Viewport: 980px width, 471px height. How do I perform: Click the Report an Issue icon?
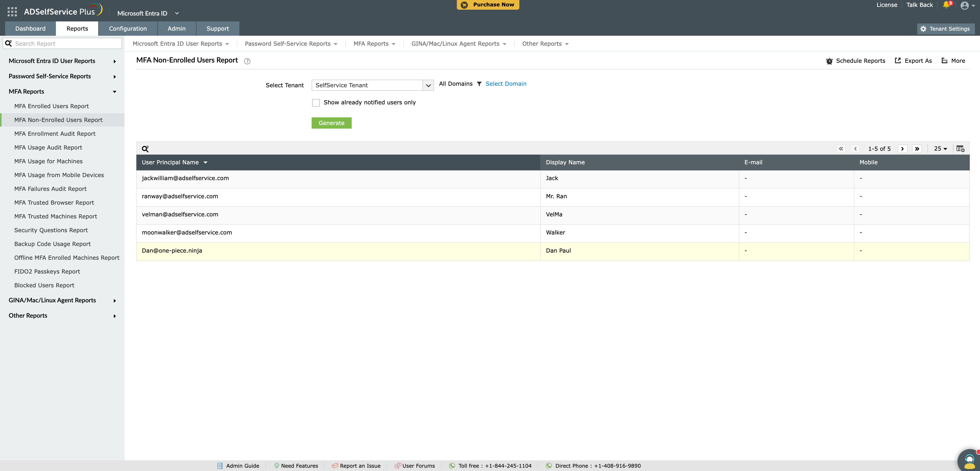335,466
